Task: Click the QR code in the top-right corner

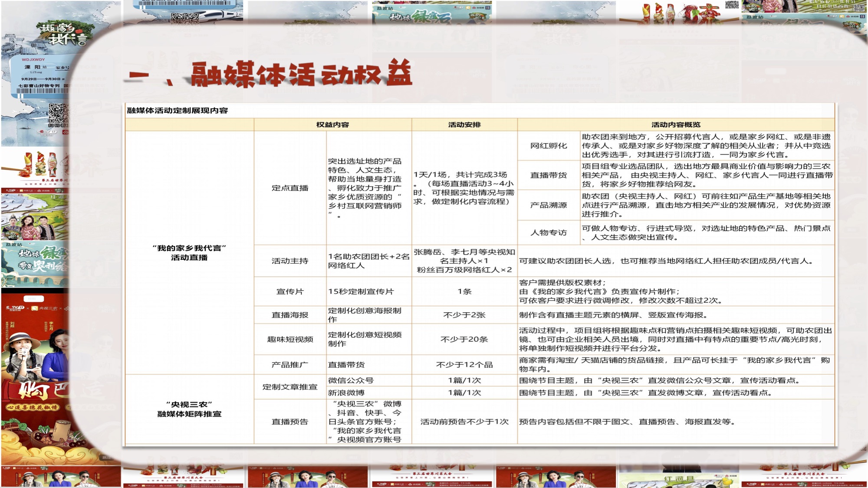Action: 731,5
